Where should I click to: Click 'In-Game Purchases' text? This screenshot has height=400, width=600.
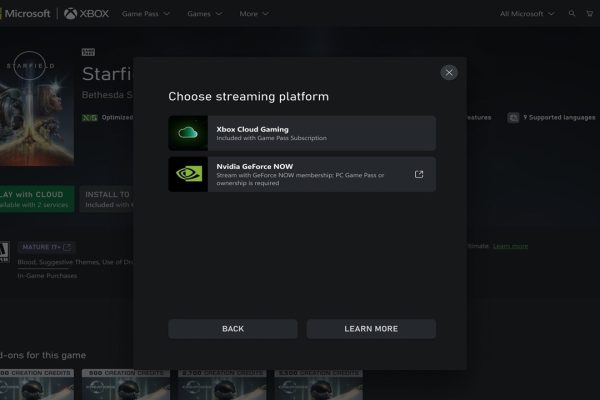tap(47, 276)
